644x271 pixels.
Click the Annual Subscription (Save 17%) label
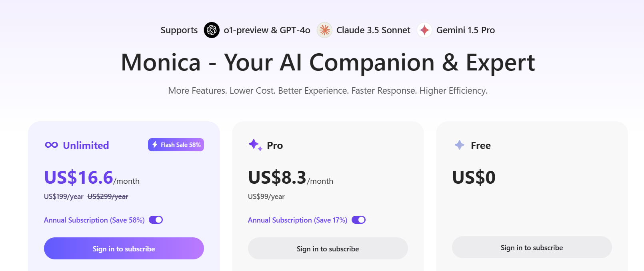[x=297, y=220]
